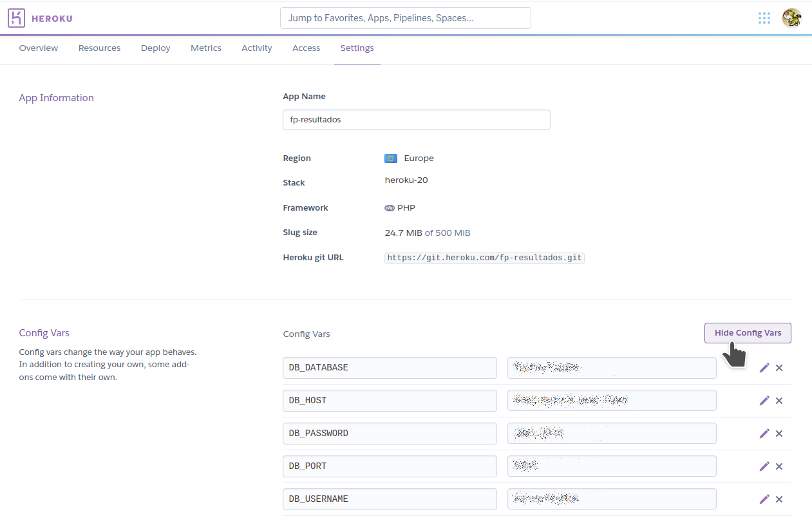Image resolution: width=812 pixels, height=516 pixels.
Task: Click the DB_PORT key field
Action: pyautogui.click(x=390, y=466)
